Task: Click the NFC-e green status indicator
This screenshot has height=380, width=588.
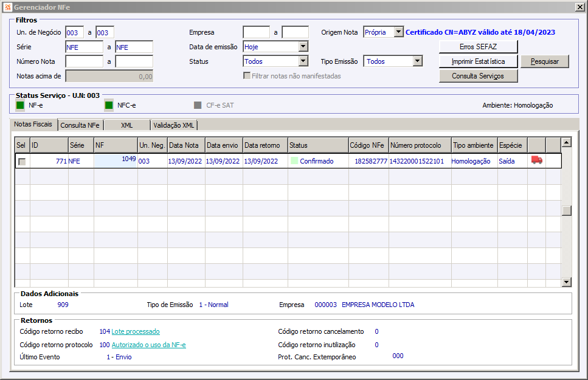Action: (x=109, y=105)
